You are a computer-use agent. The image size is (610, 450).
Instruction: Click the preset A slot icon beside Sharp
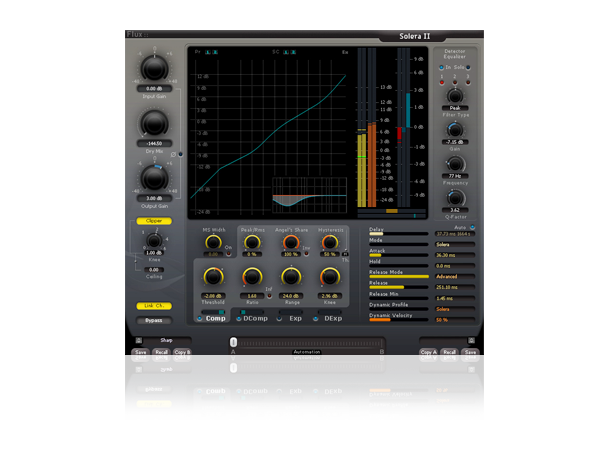(139, 340)
